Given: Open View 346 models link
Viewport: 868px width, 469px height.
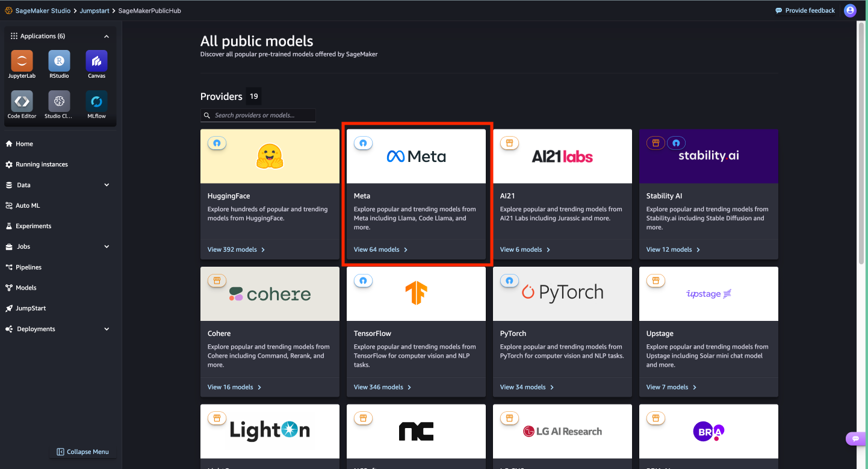Looking at the screenshot, I should click(x=382, y=387).
